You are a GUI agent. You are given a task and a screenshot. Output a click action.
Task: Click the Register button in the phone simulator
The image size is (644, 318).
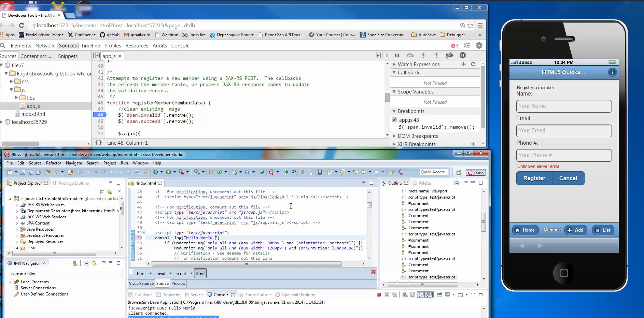pyautogui.click(x=534, y=178)
